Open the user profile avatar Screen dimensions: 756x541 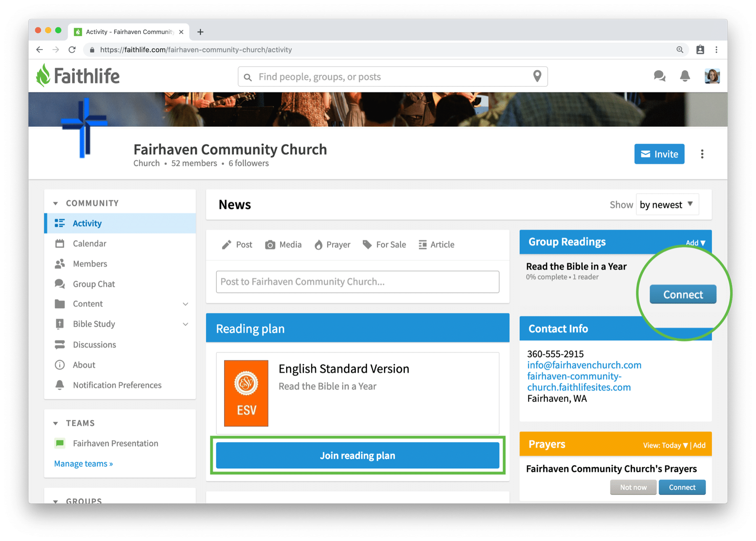click(712, 76)
